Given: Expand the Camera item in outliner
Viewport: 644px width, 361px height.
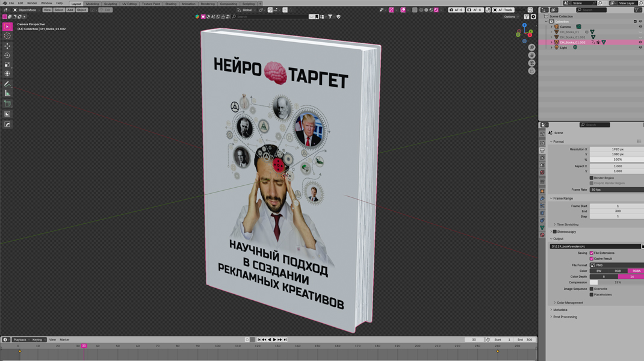Looking at the screenshot, I should [x=551, y=26].
